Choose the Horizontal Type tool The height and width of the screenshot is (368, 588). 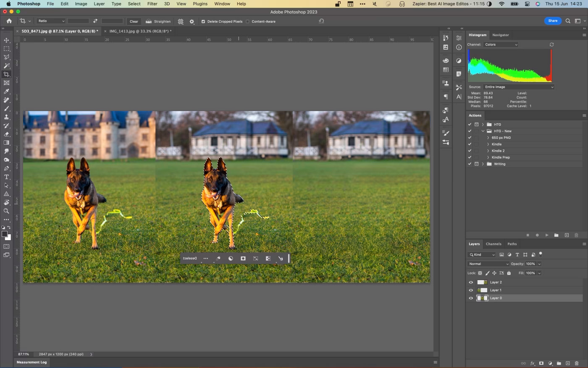pyautogui.click(x=6, y=177)
